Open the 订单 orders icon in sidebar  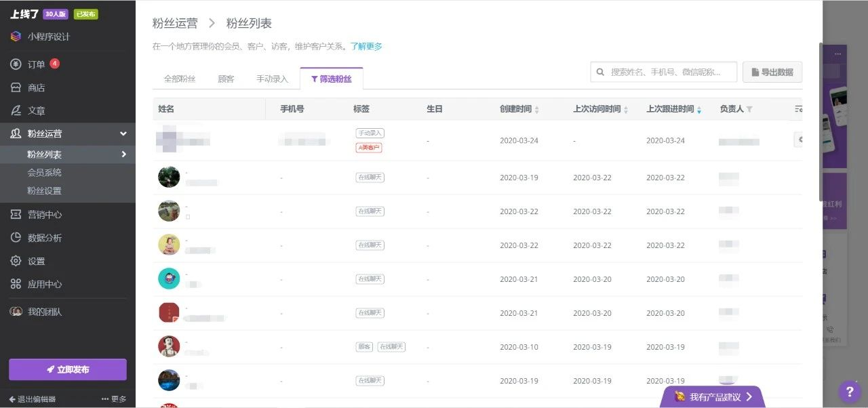click(15, 64)
